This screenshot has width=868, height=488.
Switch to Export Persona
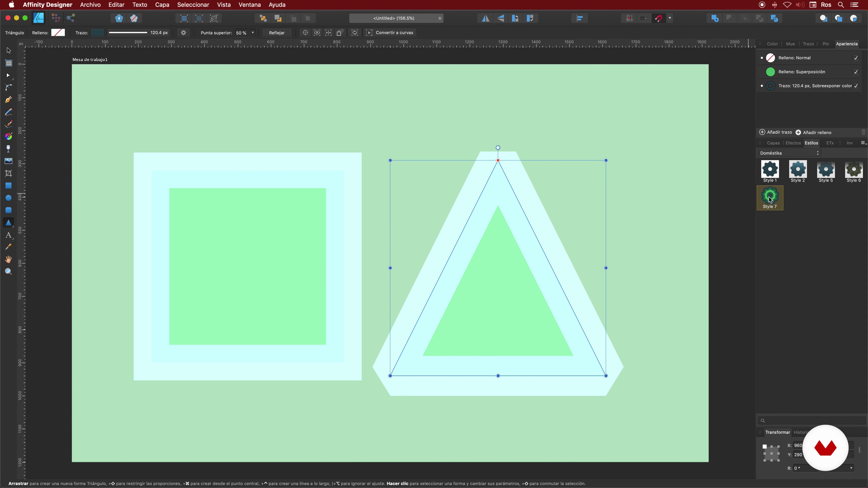pos(71,18)
